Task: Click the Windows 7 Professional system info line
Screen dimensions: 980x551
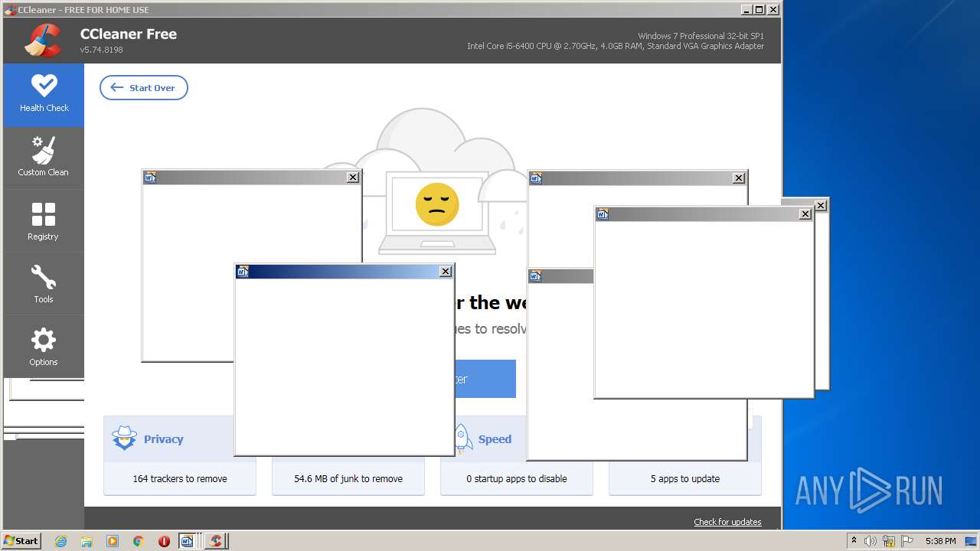Action: (701, 36)
